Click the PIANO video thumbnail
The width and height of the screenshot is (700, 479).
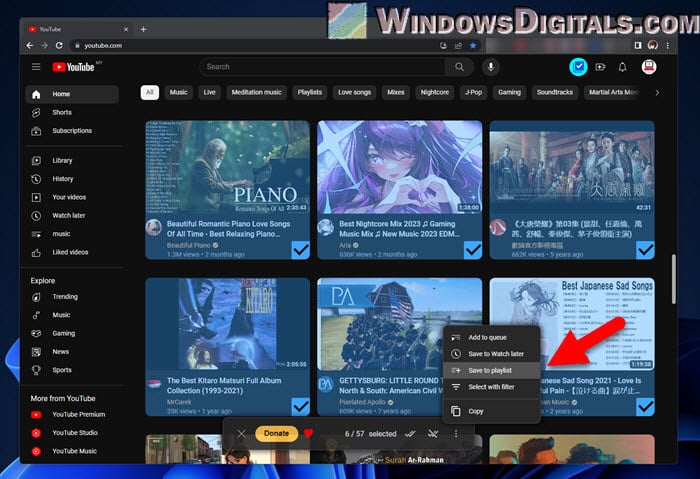click(x=228, y=167)
